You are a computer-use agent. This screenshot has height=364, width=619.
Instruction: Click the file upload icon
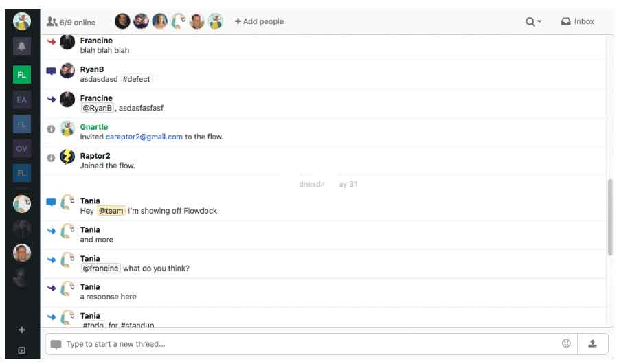pos(593,344)
